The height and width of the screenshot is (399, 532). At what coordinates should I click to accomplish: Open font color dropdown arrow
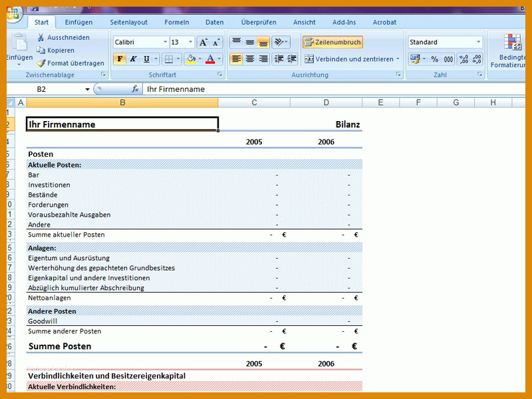click(219, 59)
